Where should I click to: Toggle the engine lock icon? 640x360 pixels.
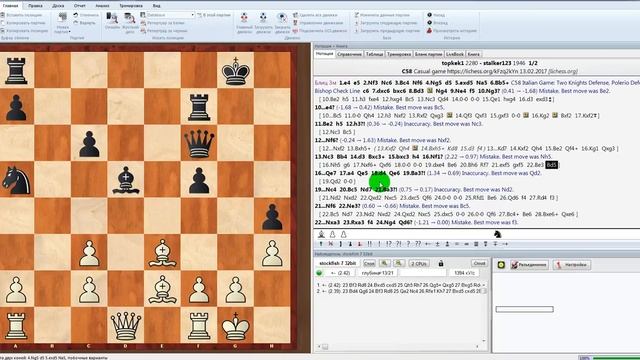(x=441, y=263)
